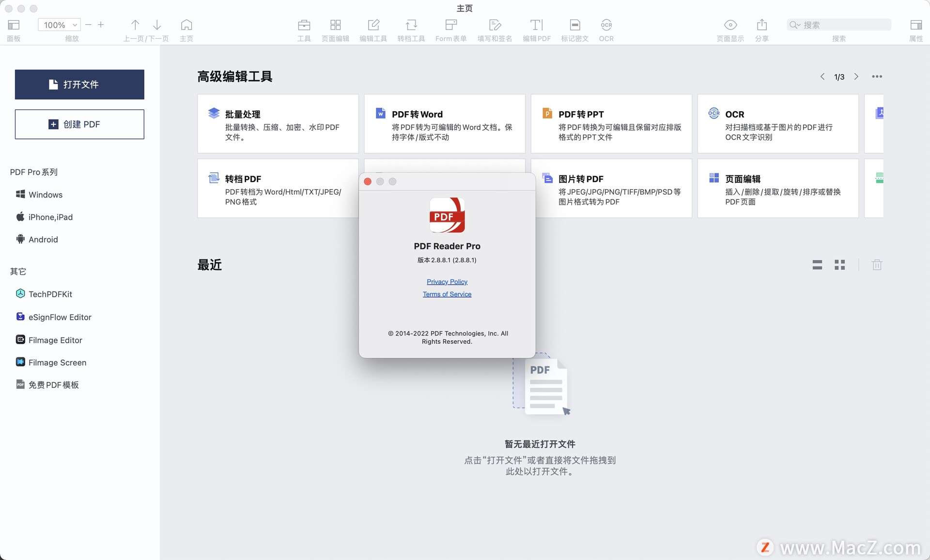Click the 搜索 (Search) input field
Image resolution: width=930 pixels, height=560 pixels.
point(839,24)
